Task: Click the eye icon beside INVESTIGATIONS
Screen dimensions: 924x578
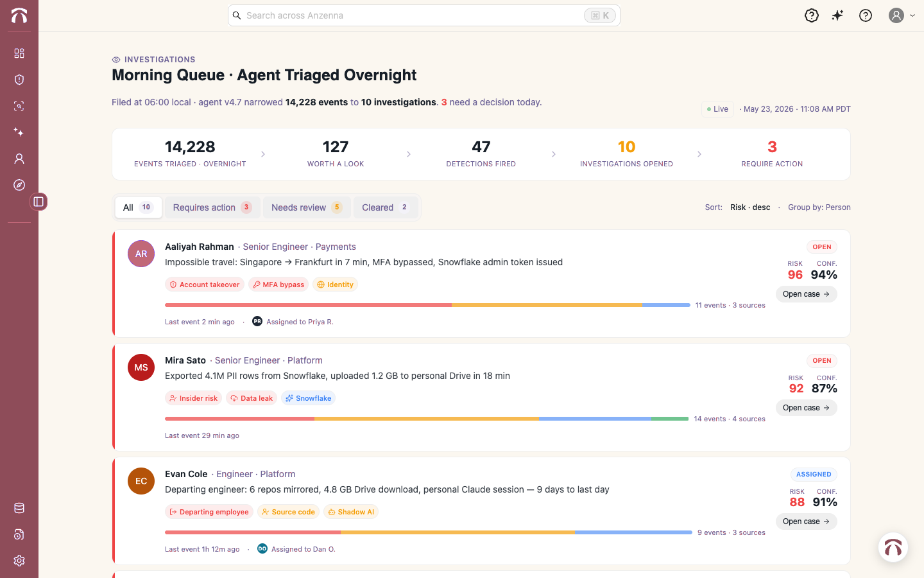Action: tap(116, 60)
